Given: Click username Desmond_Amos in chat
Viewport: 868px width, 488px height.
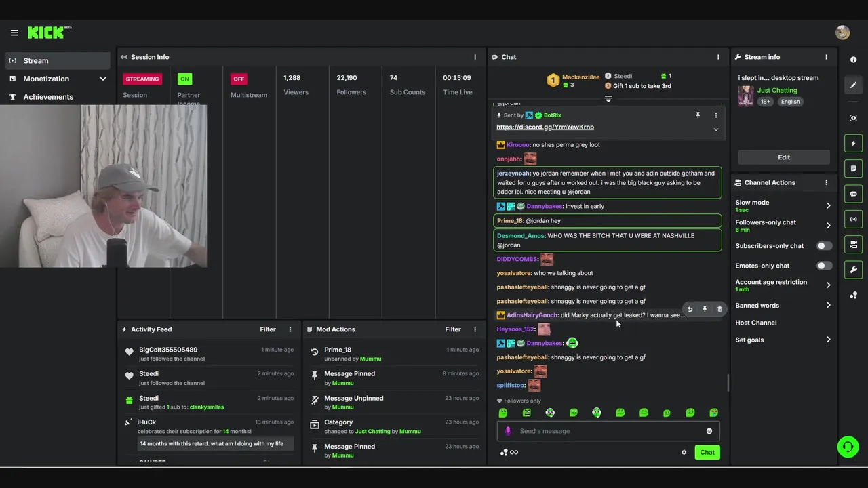Looking at the screenshot, I should (x=520, y=235).
